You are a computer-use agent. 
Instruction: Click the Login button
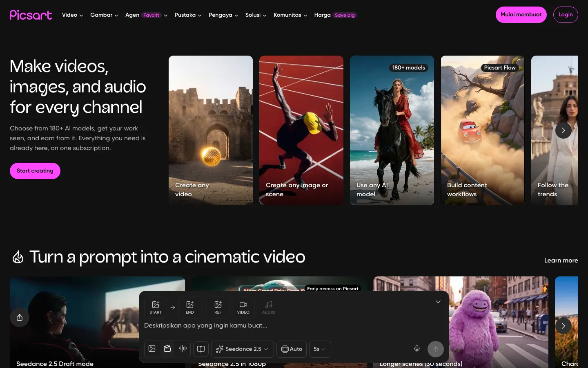[566, 15]
